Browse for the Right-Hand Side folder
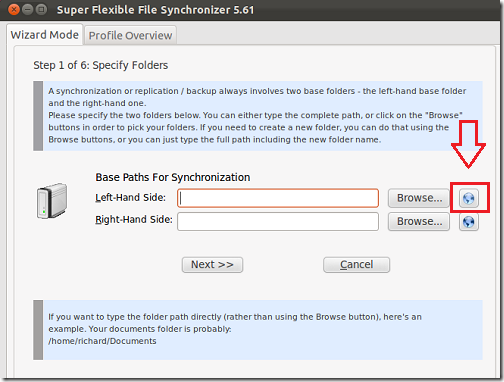 pos(419,222)
